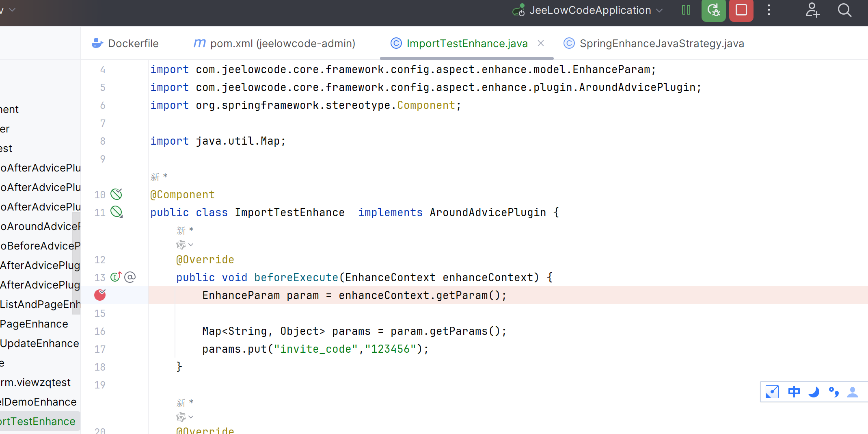868x434 pixels.
Task: Open the More Actions vertical dots menu
Action: click(769, 10)
